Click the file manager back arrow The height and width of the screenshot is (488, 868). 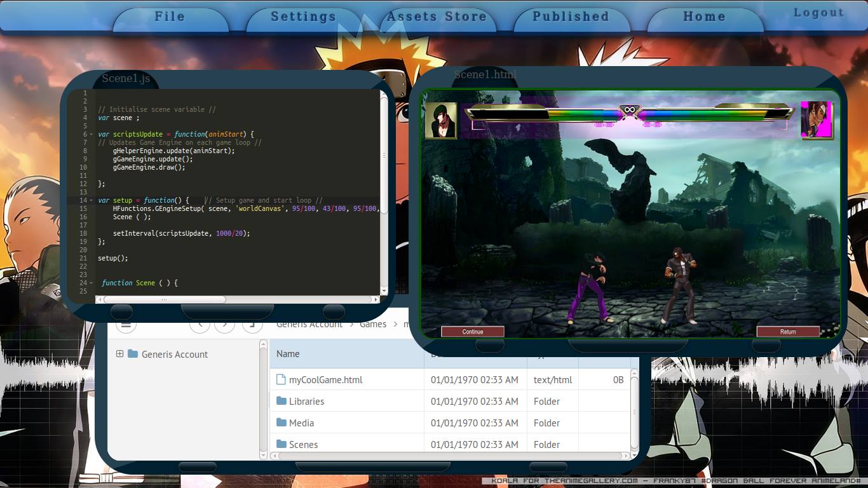[x=200, y=324]
